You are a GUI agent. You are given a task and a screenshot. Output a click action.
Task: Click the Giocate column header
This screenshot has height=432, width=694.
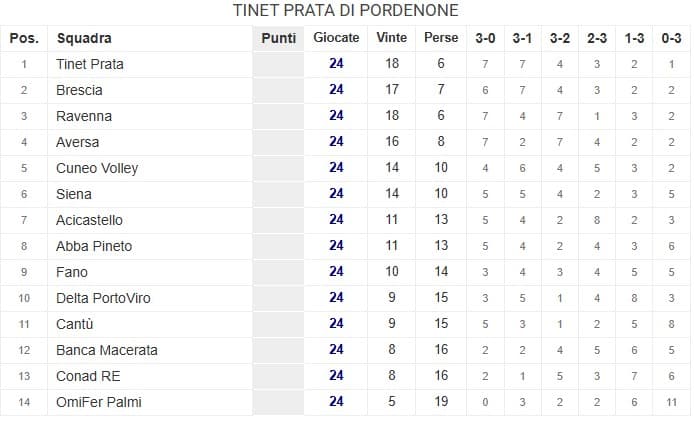tap(336, 38)
